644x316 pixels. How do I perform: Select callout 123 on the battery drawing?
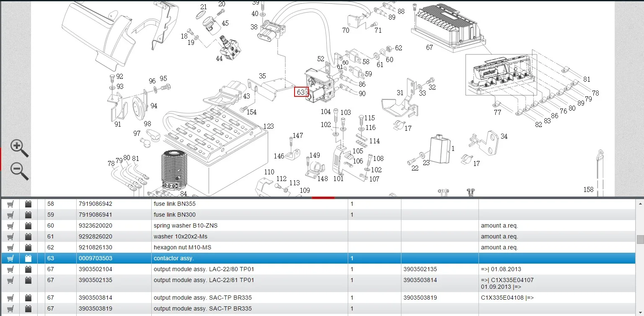click(269, 126)
